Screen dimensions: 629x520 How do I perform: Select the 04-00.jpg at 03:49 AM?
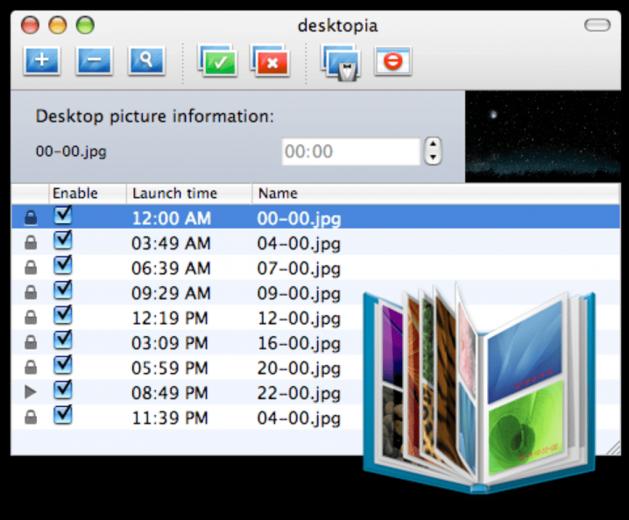(299, 244)
